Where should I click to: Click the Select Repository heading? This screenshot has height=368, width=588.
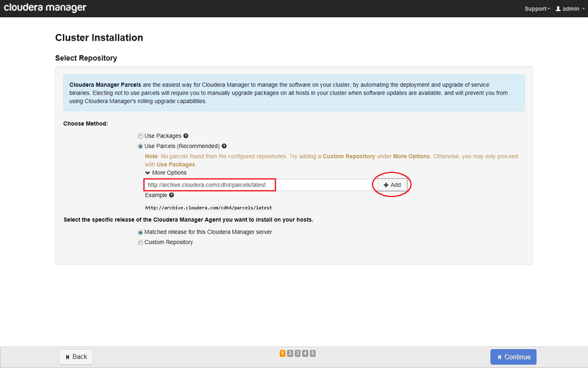pyautogui.click(x=86, y=58)
